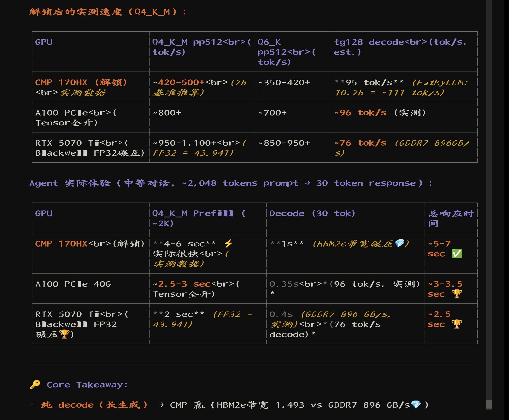Image resolution: width=509 pixels, height=420 pixels.
Task: Click trophy emoji beside '~2.5 sec'
Action: pyautogui.click(x=457, y=324)
